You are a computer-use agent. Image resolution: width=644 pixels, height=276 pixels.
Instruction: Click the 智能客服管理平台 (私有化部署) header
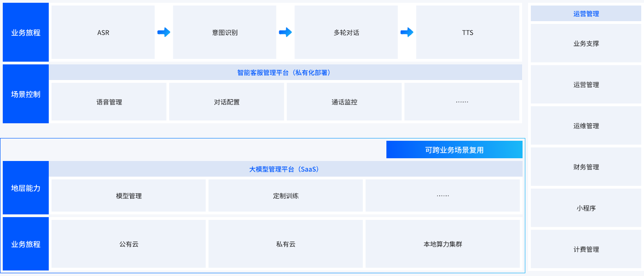click(x=285, y=72)
